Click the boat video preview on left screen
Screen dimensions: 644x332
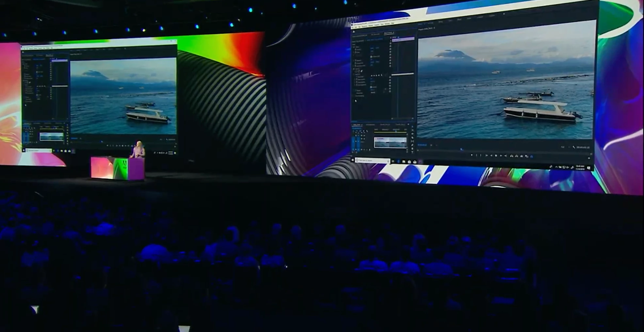pos(123,96)
